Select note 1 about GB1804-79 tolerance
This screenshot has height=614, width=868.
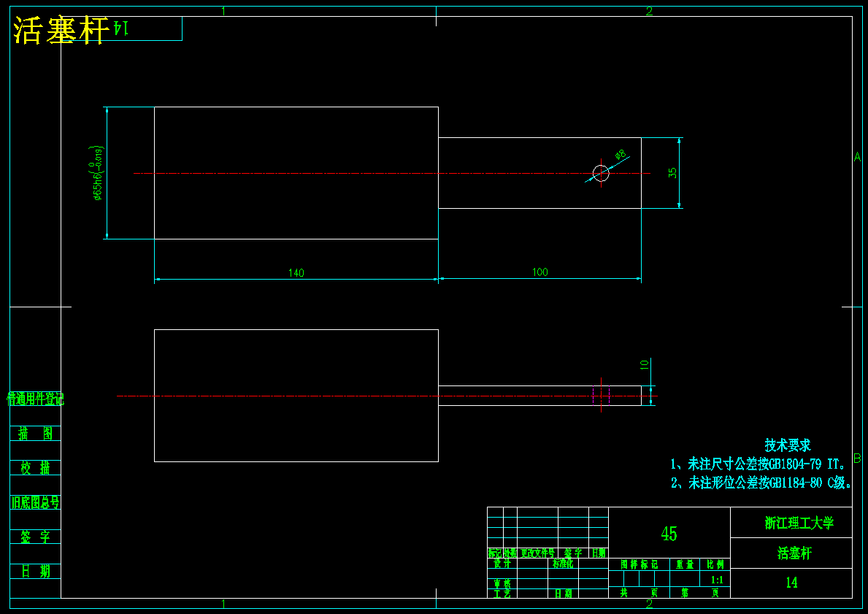coord(758,464)
